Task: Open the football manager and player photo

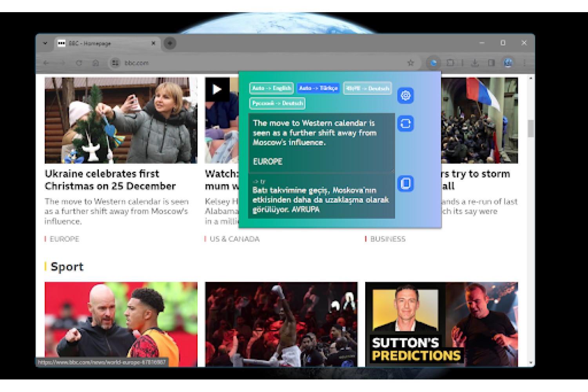Action: click(121, 324)
